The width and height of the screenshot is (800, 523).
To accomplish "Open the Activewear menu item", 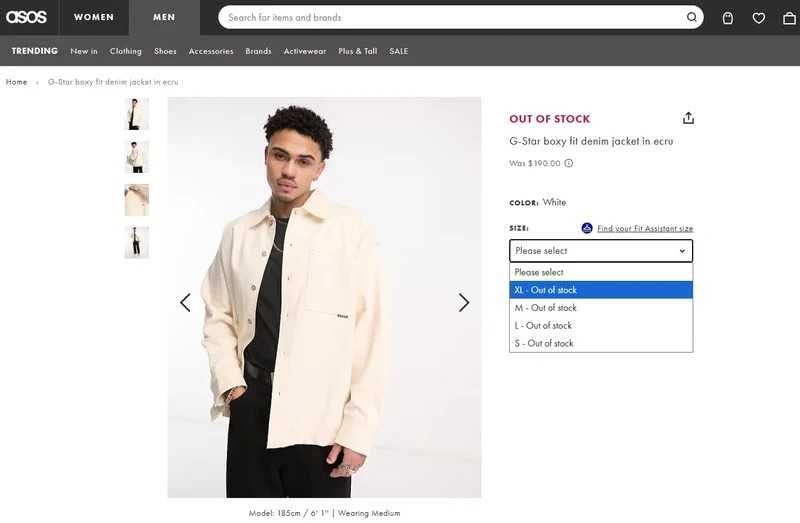I will coord(305,51).
